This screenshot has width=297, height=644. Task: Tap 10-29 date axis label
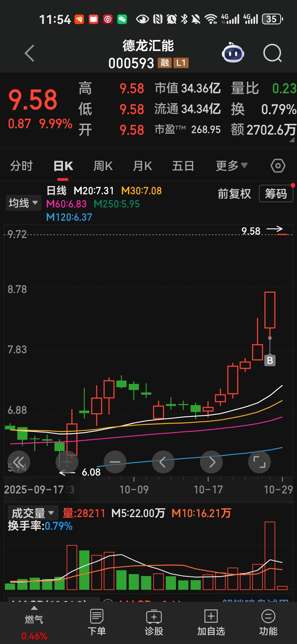pyautogui.click(x=278, y=490)
